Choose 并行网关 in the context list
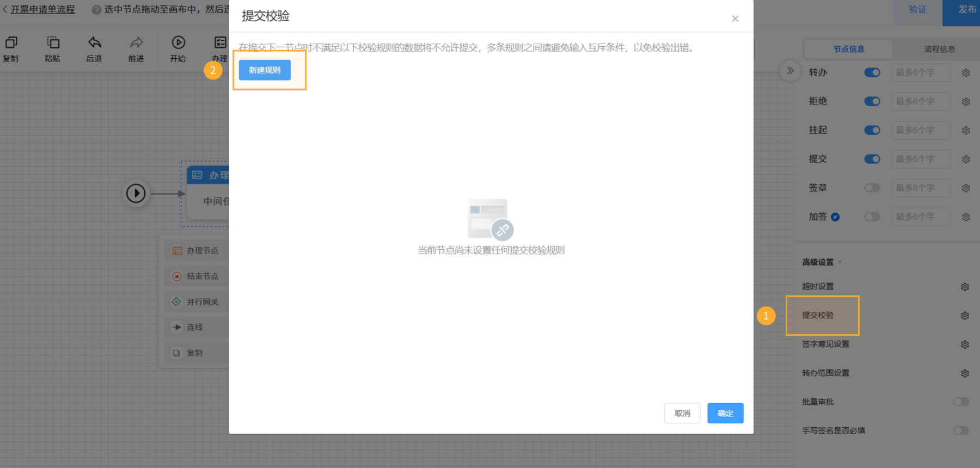This screenshot has height=468, width=980. pos(196,301)
